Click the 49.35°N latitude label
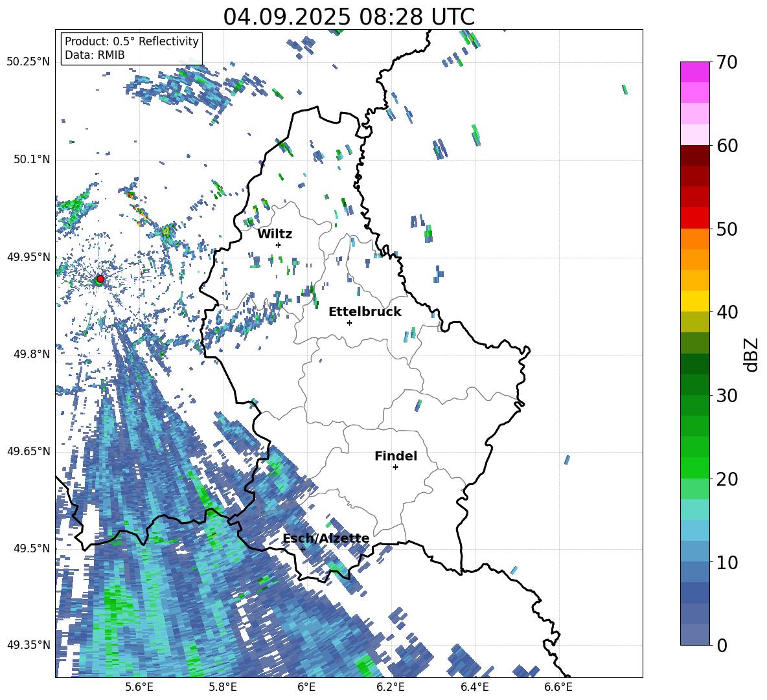 click(x=29, y=645)
